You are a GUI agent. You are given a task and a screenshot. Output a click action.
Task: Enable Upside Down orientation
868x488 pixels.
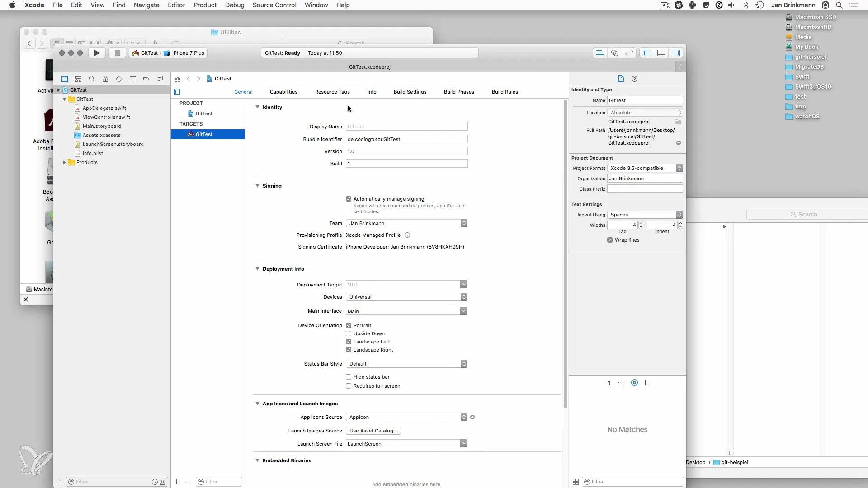[x=349, y=333]
